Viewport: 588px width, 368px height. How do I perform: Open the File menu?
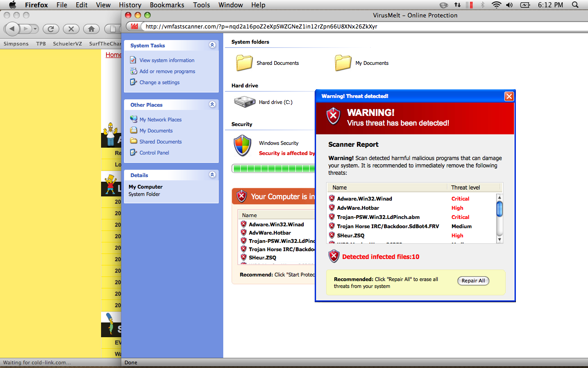pyautogui.click(x=62, y=5)
